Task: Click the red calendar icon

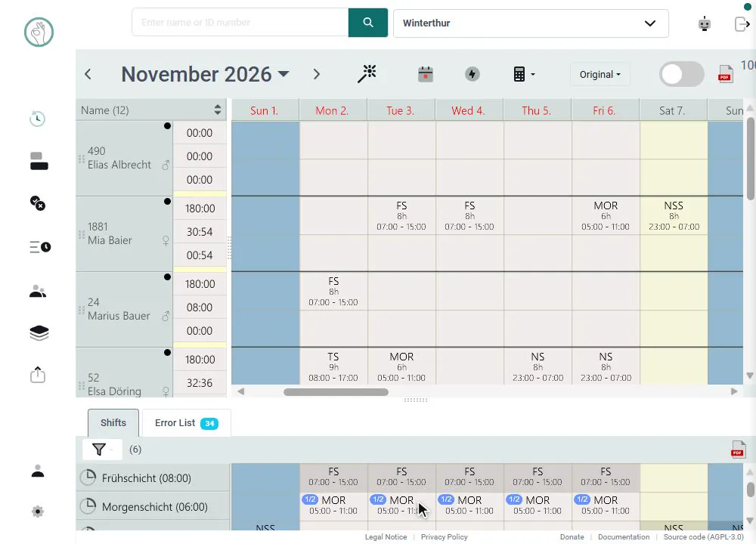Action: 425,74
